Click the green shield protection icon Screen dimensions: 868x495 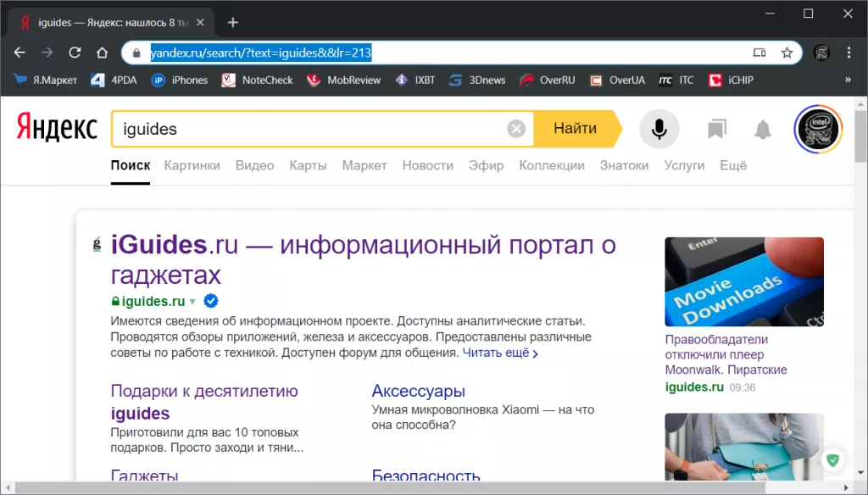point(833,460)
